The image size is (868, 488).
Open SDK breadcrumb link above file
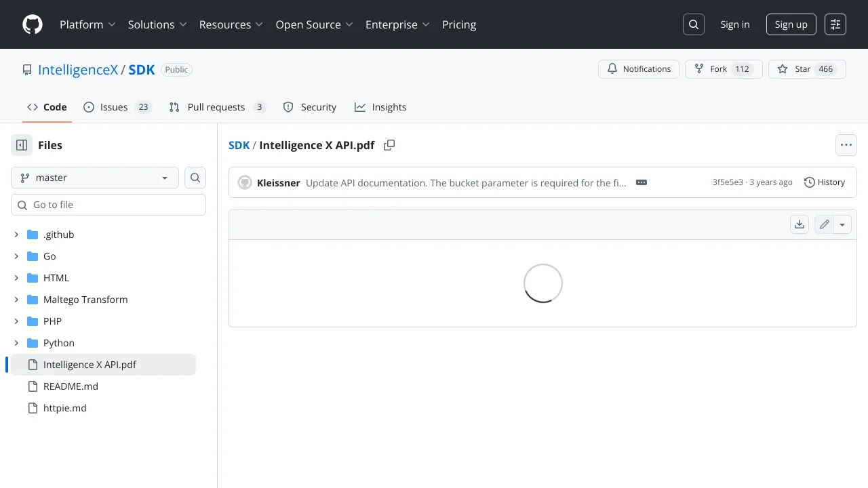(x=239, y=145)
